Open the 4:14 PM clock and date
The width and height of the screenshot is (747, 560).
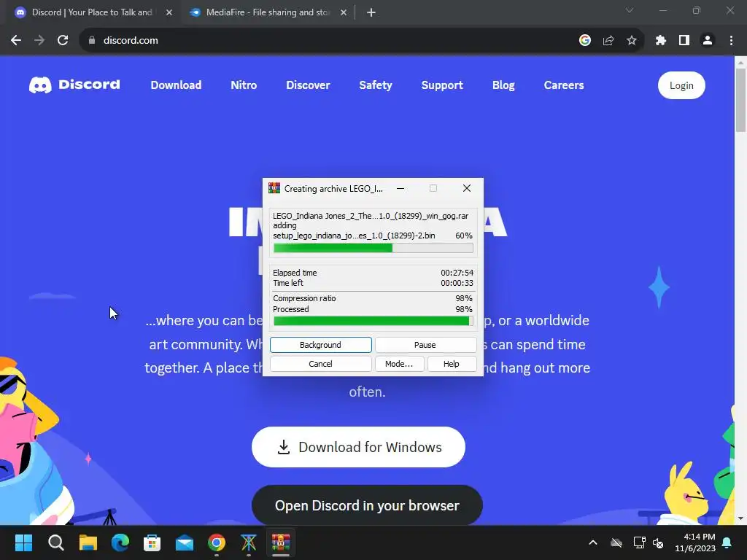(x=695, y=542)
